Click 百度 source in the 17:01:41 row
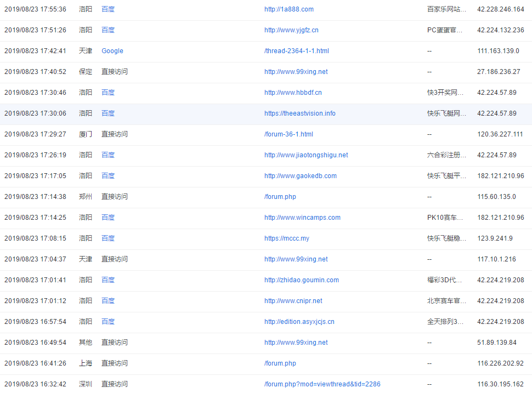 point(108,280)
